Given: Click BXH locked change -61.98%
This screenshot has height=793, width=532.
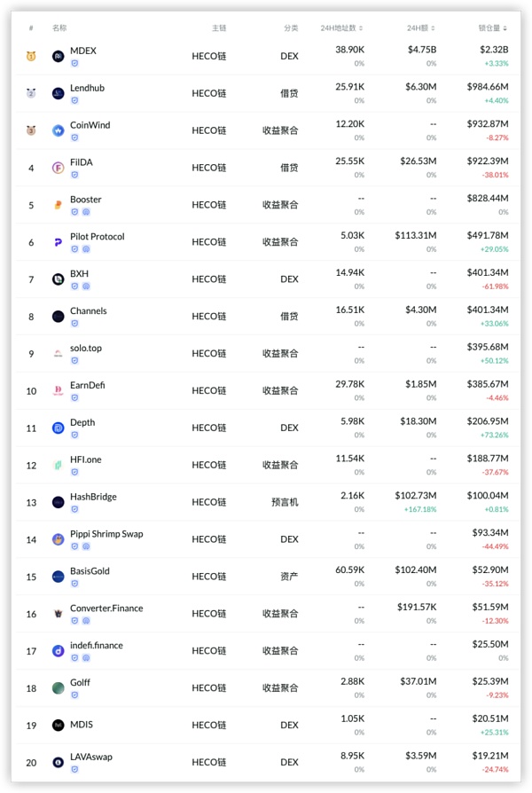Looking at the screenshot, I should coord(495,287).
